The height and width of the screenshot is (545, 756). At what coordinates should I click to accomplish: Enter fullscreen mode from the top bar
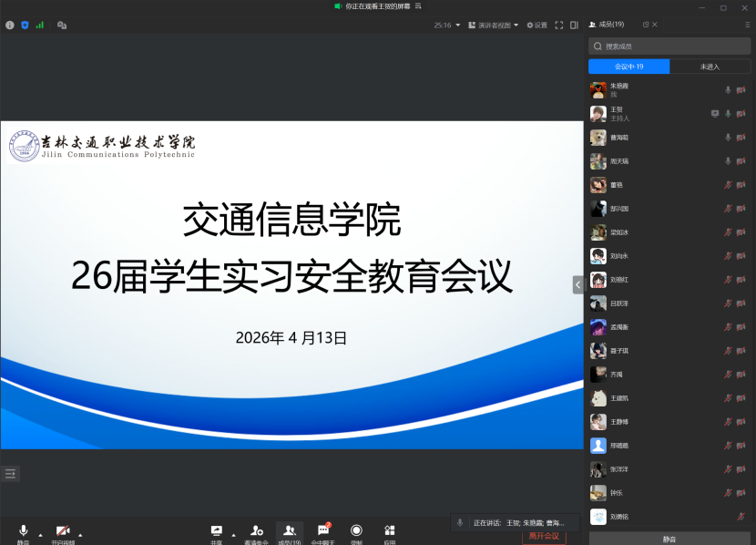click(x=558, y=25)
